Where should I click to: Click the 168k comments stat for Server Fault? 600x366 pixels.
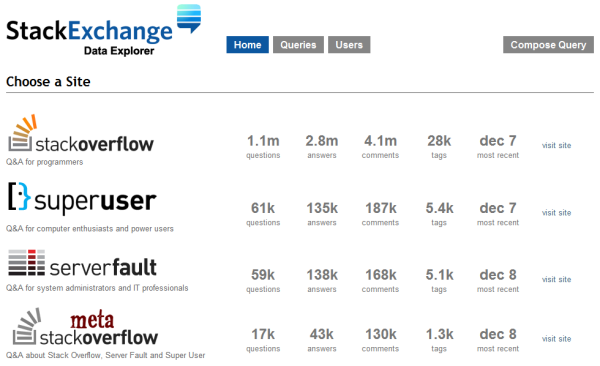pos(380,280)
